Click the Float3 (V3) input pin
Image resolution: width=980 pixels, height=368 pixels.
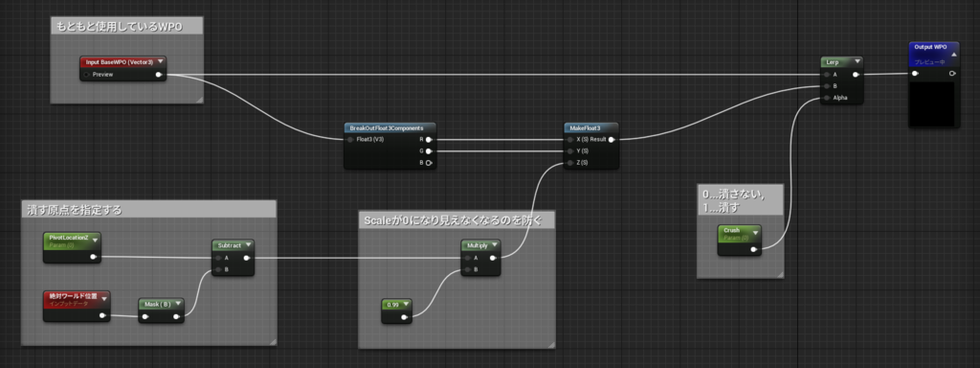350,140
